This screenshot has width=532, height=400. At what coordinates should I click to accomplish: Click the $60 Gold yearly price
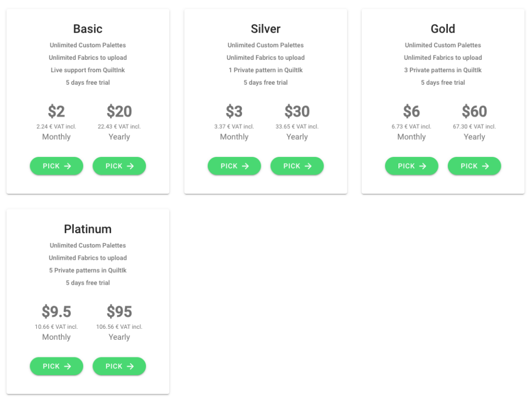pyautogui.click(x=474, y=111)
